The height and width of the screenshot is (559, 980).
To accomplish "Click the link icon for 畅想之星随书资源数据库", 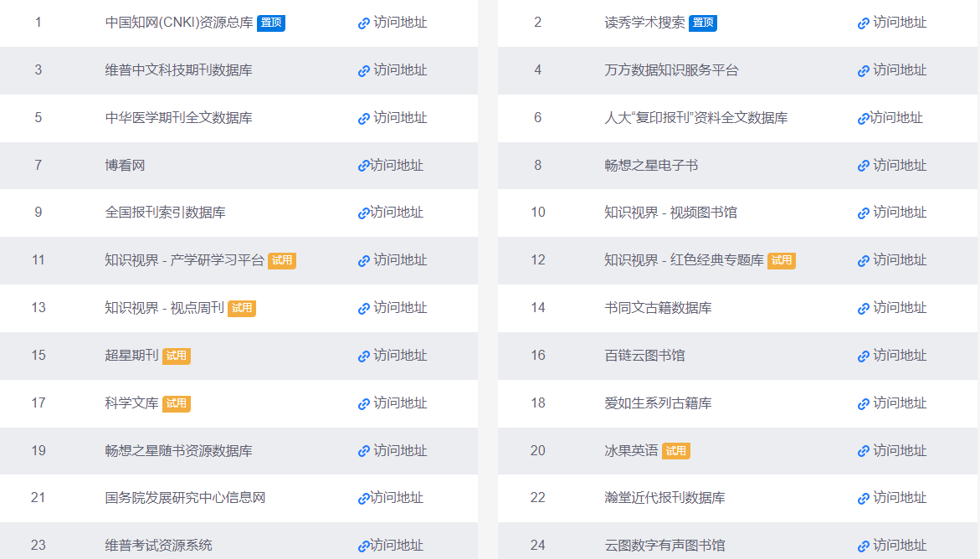I will 364,451.
